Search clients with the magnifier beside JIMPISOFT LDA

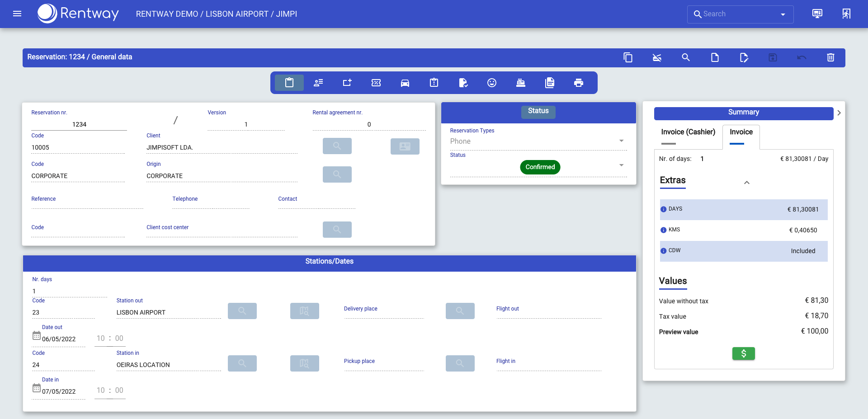pos(337,146)
